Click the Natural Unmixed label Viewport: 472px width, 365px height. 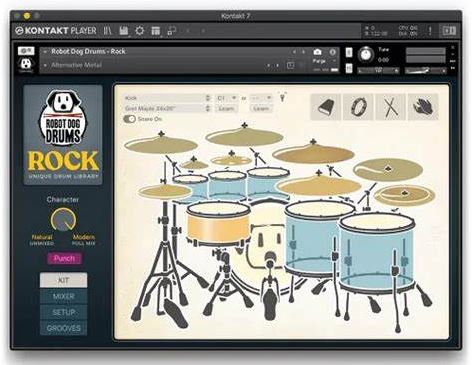[42, 240]
